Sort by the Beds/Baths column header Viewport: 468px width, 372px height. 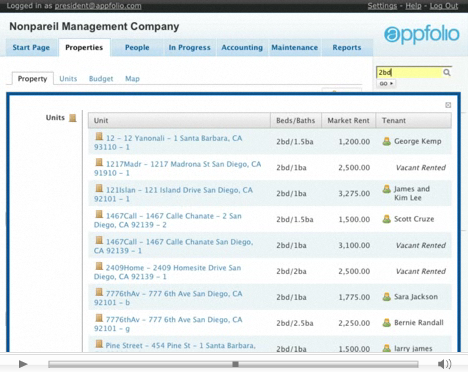296,120
